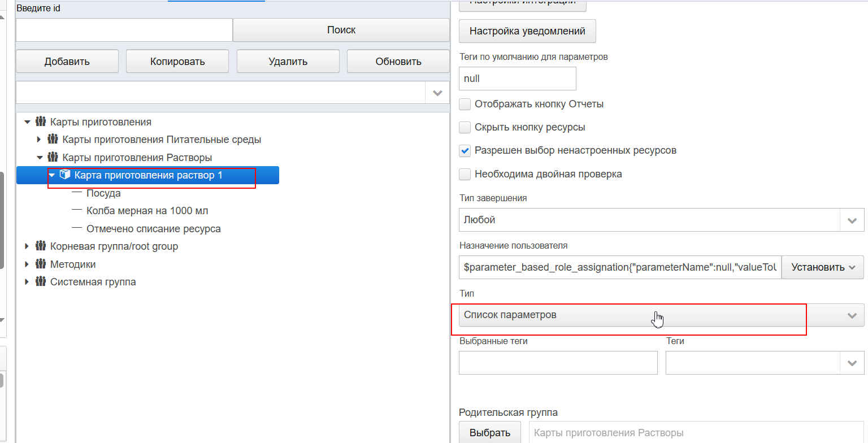Viewport: 868px width, 443px height.
Task: Open the Установить dropdown button
Action: pyautogui.click(x=823, y=267)
